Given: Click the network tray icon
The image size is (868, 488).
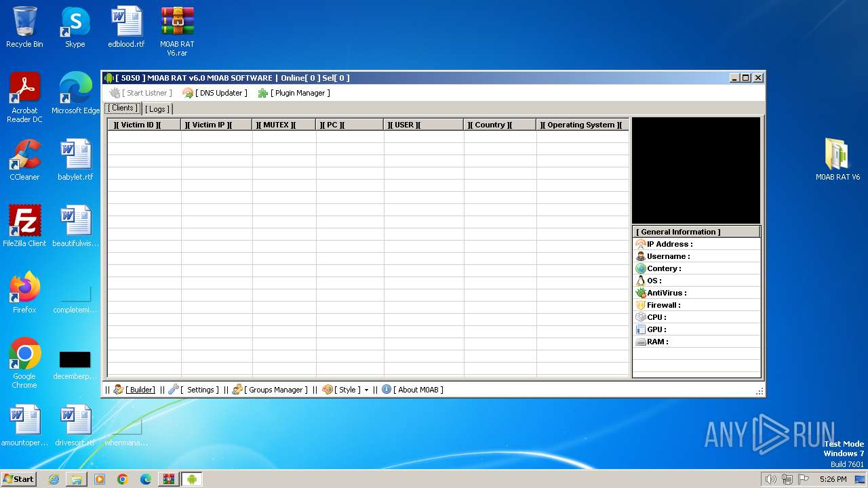Looking at the screenshot, I should pos(787,479).
